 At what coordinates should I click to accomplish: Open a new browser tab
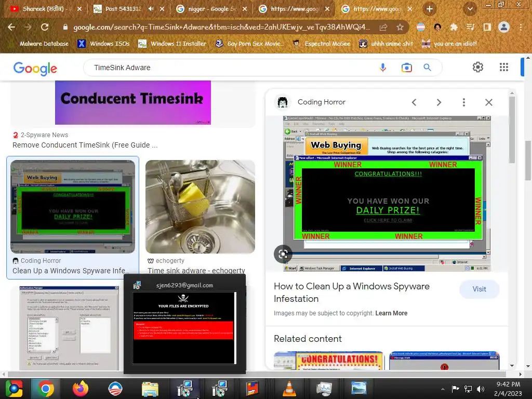tap(430, 9)
